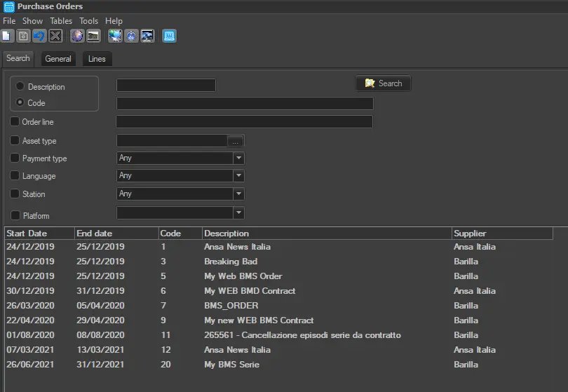This screenshot has width=568, height=392.
Task: Click the purple globe toolbar icon
Action: coord(77,36)
